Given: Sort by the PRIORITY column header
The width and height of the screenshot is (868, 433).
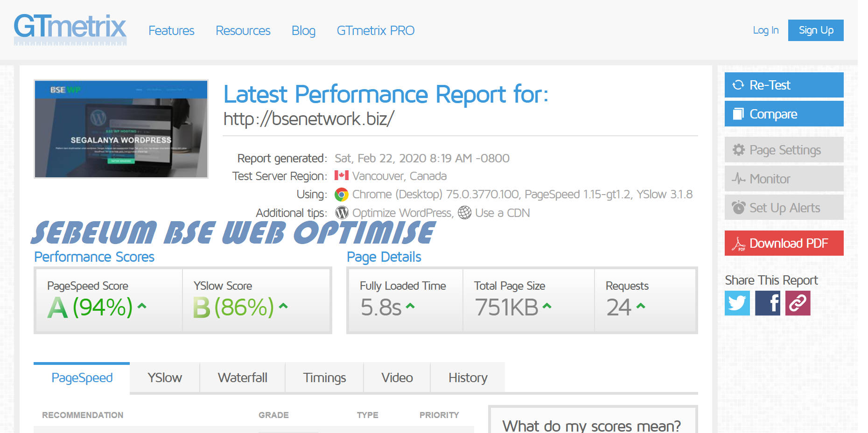Looking at the screenshot, I should tap(439, 415).
